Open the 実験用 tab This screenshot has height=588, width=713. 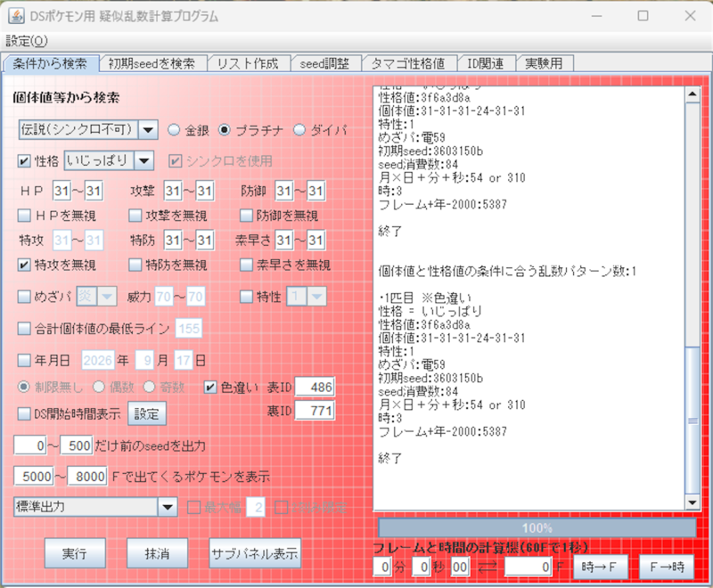(x=544, y=63)
